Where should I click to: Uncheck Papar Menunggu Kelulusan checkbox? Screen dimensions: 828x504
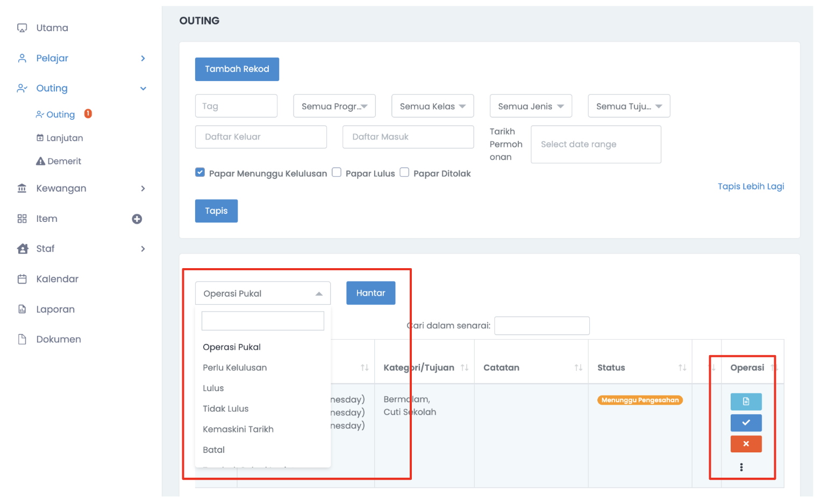pyautogui.click(x=200, y=172)
